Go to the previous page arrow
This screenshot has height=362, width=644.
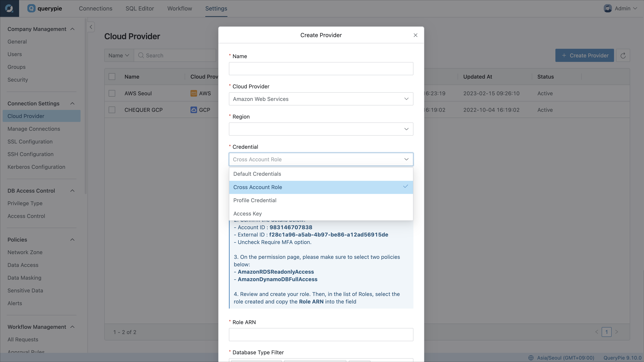coord(597,332)
